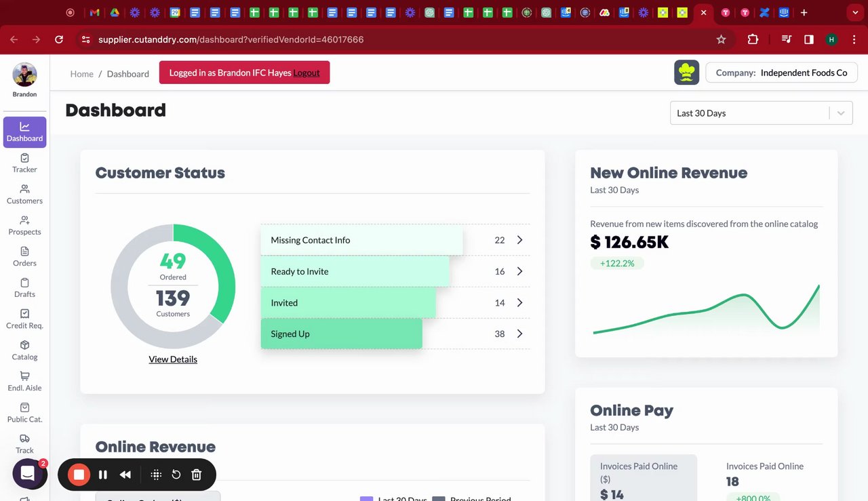
Task: Delete the recording with trash icon
Action: click(197, 475)
